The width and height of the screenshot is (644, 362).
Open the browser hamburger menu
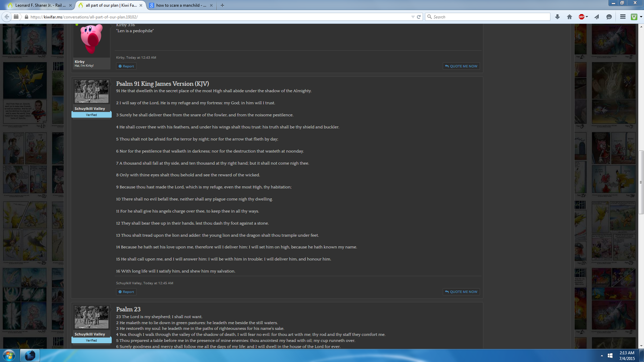pyautogui.click(x=623, y=17)
